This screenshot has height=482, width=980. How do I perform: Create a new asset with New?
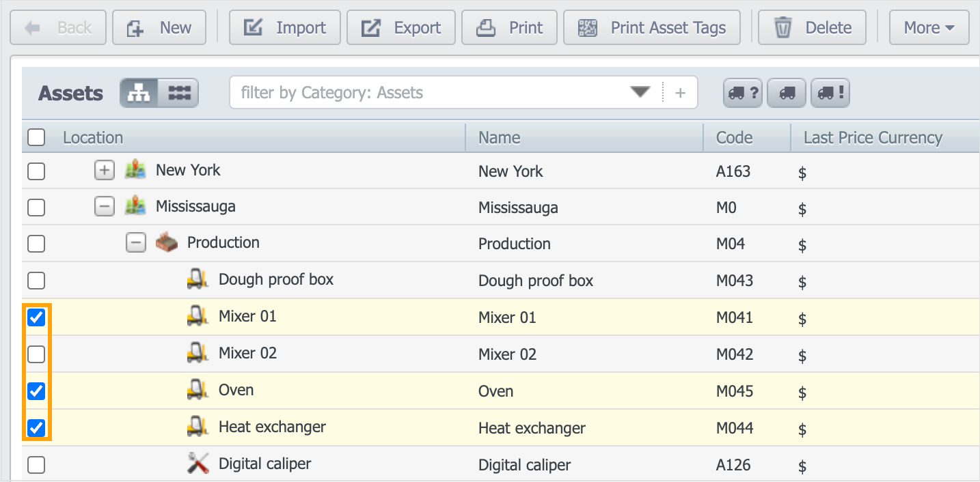159,28
